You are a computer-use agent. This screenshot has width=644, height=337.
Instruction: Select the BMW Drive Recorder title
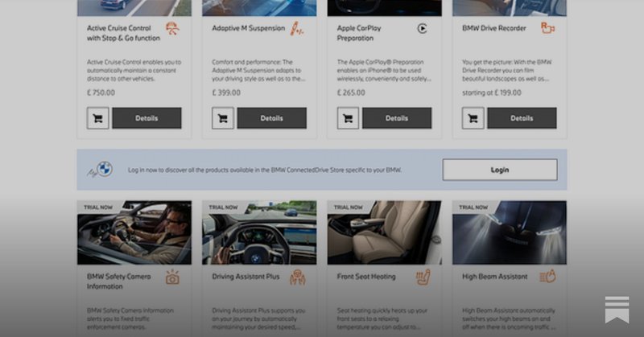(x=494, y=28)
